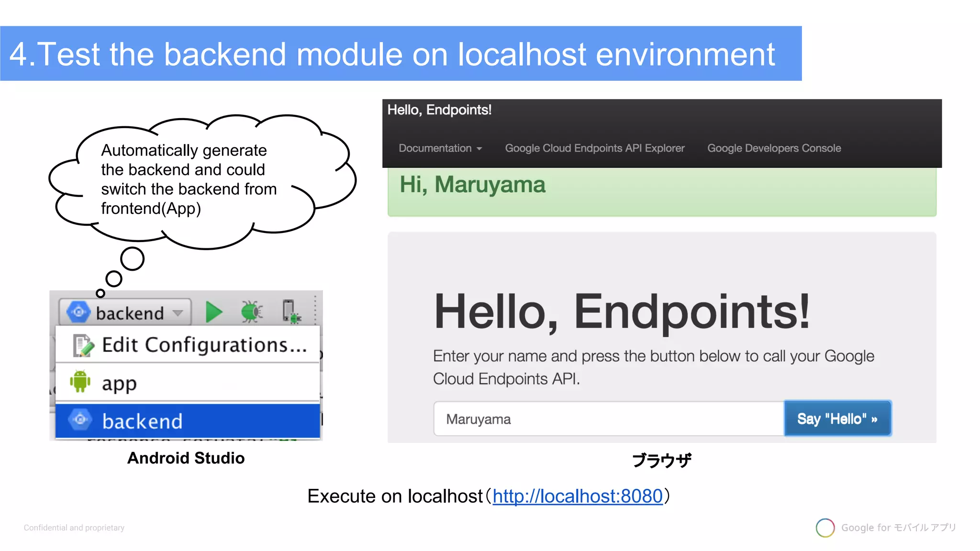Click the toolbar drag handle dots
This screenshot has width=980, height=551.
tap(315, 309)
